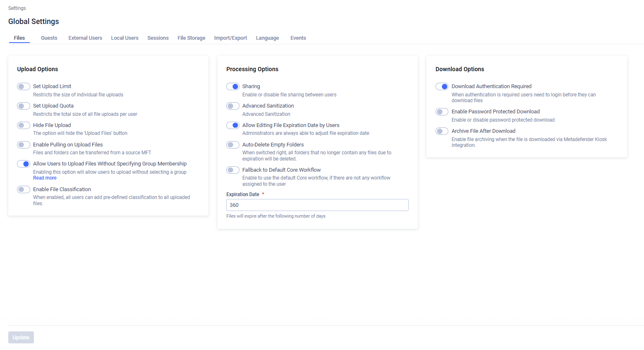Click the Read more link
The width and height of the screenshot is (644, 350).
[45, 178]
